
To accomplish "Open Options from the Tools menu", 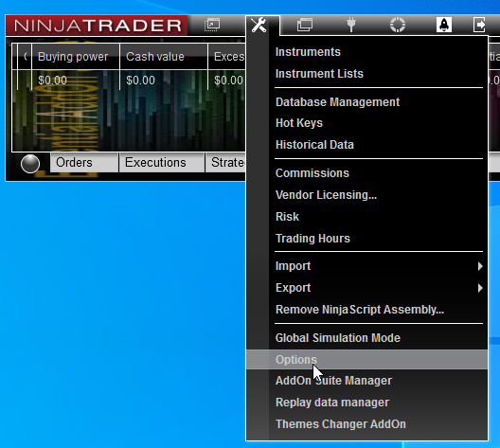I will 366,360.
